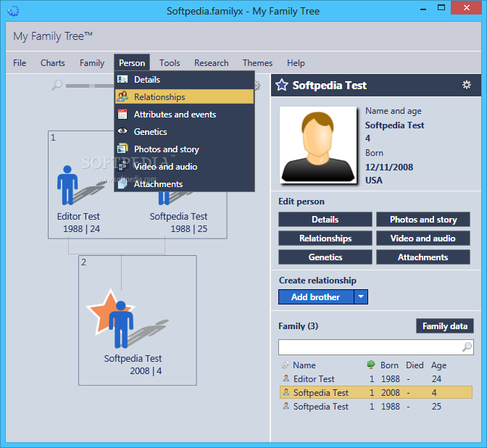Viewport: 487px width, 448px height.
Task: Click the Genetics button under Edit person
Action: coord(325,257)
